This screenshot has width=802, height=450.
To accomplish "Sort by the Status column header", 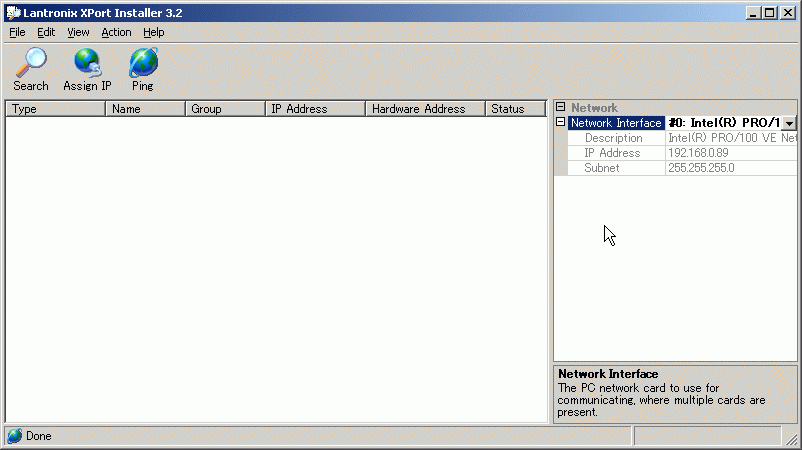I will pyautogui.click(x=516, y=109).
